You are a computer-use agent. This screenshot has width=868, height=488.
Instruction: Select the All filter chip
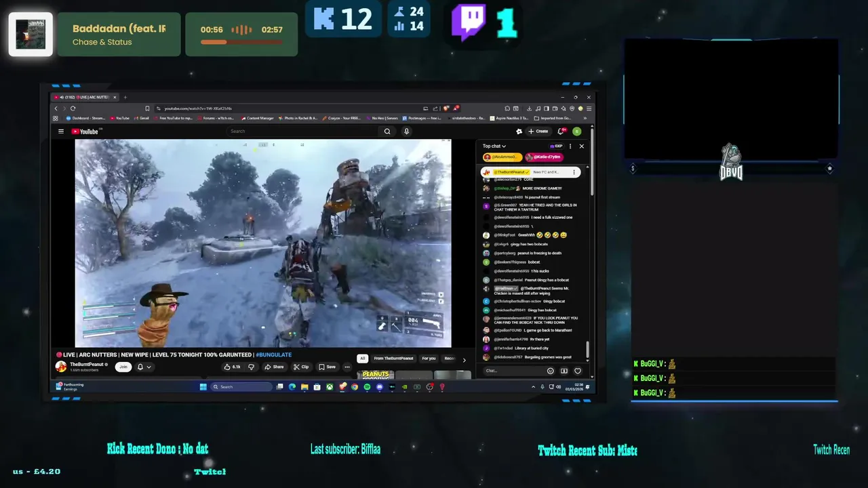coord(363,359)
